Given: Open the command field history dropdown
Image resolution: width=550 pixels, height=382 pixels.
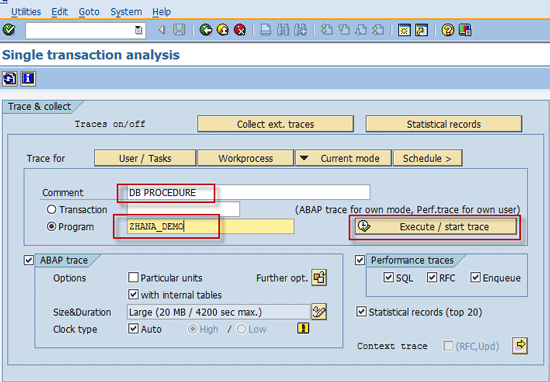Looking at the screenshot, I should (x=139, y=30).
